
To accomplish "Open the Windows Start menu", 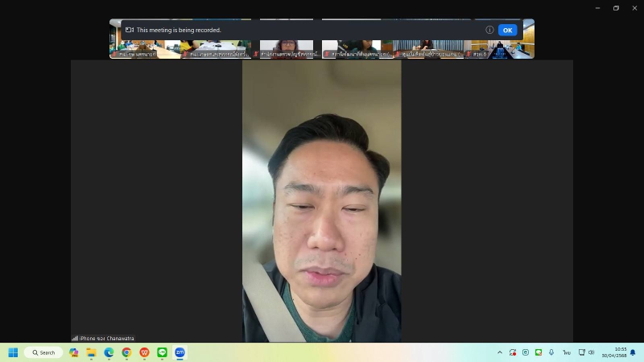I will (13, 352).
